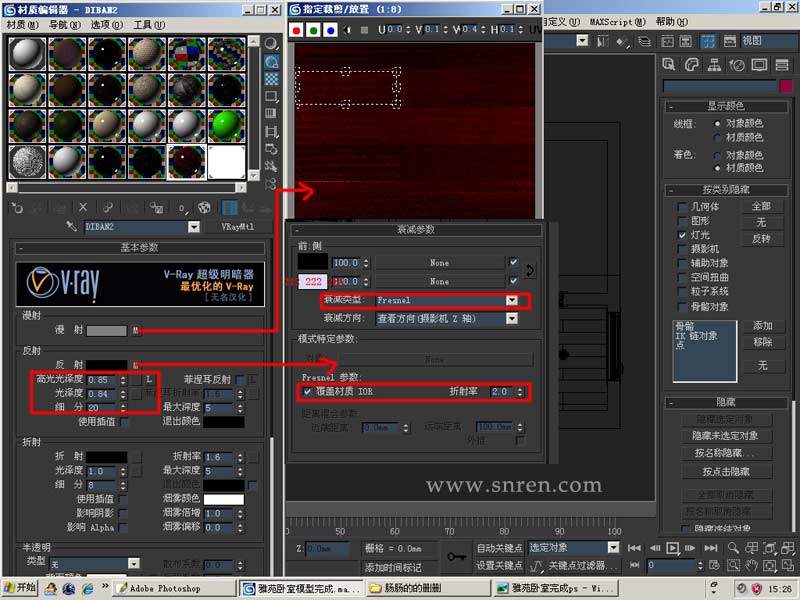
Task: Open the 工具(U) menu
Action: 149,24
